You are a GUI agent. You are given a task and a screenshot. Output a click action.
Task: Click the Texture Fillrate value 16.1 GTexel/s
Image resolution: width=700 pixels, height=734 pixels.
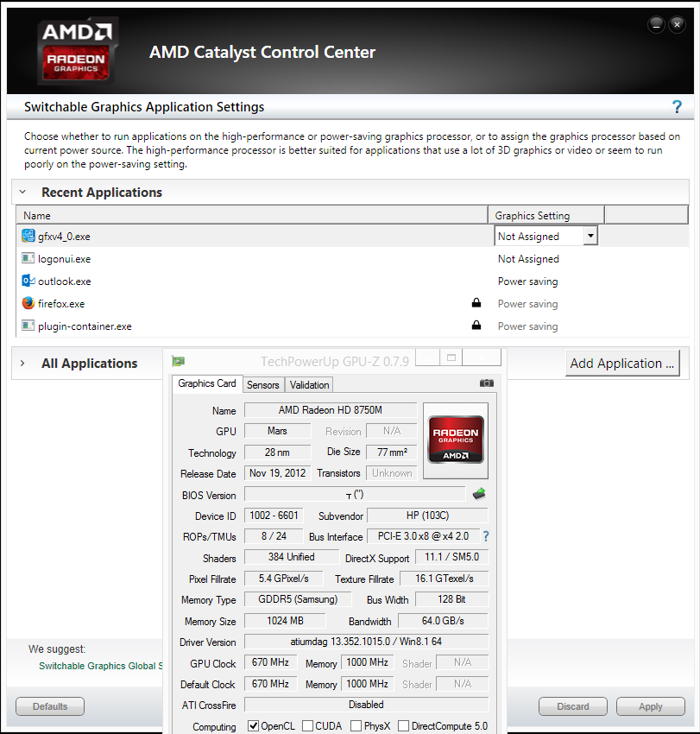point(445,578)
